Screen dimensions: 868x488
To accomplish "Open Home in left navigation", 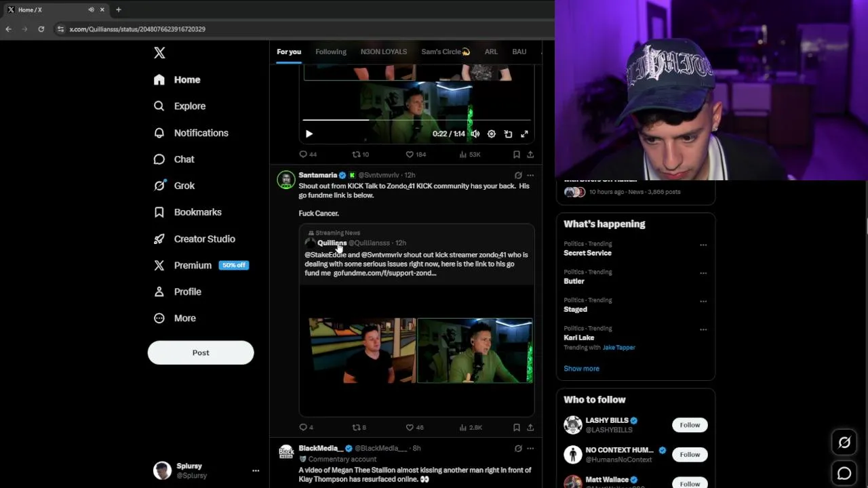I will coord(177,79).
